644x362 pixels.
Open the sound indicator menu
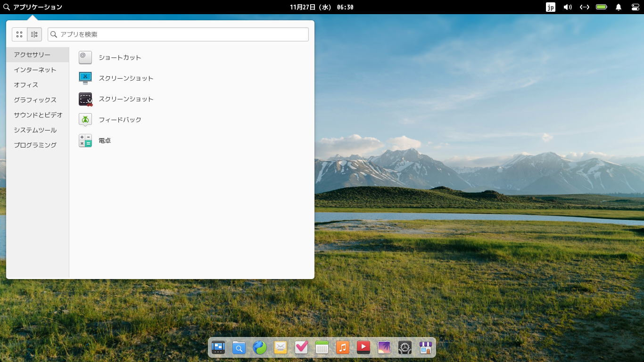coord(567,7)
